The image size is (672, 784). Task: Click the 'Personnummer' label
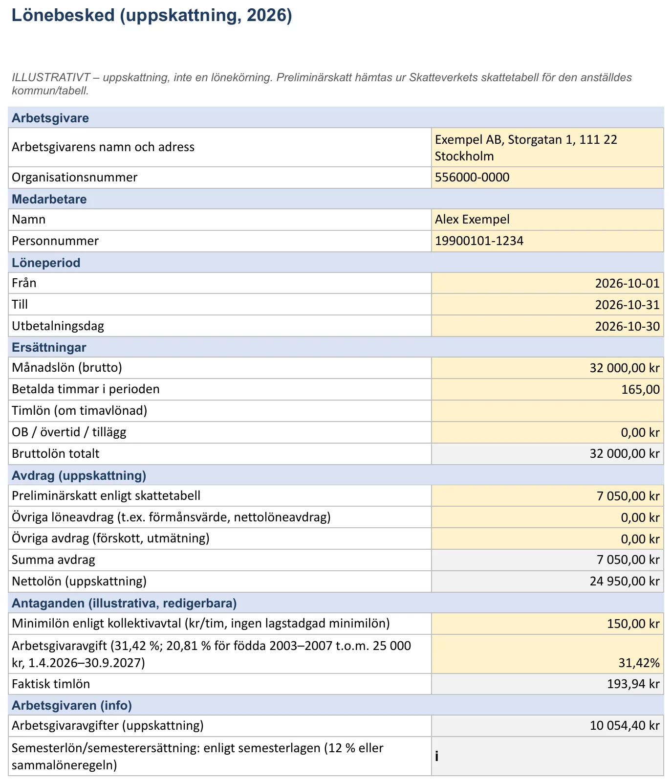pos(55,241)
